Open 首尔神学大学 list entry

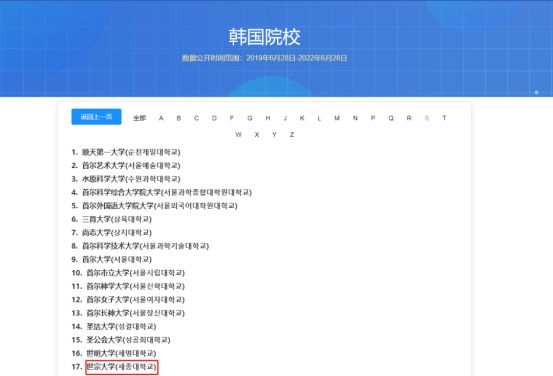135,286
